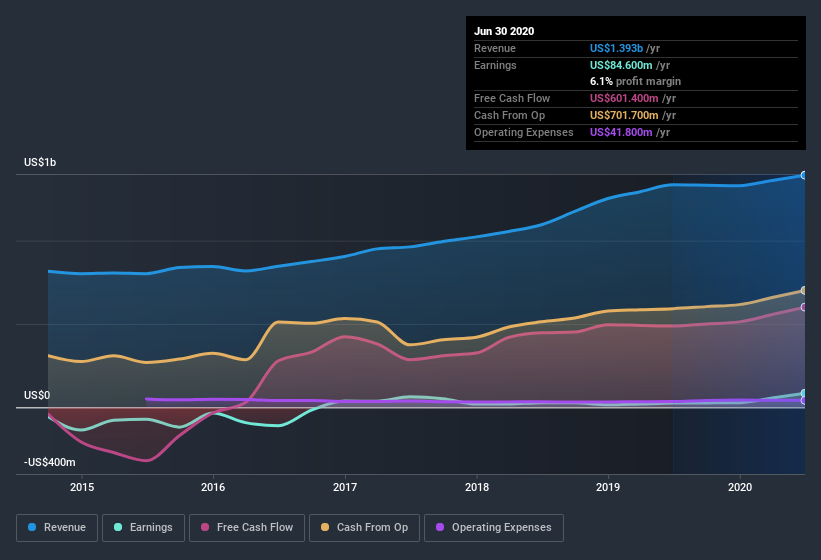Select the 2016 x-axis label
The height and width of the screenshot is (560, 821).
(213, 487)
